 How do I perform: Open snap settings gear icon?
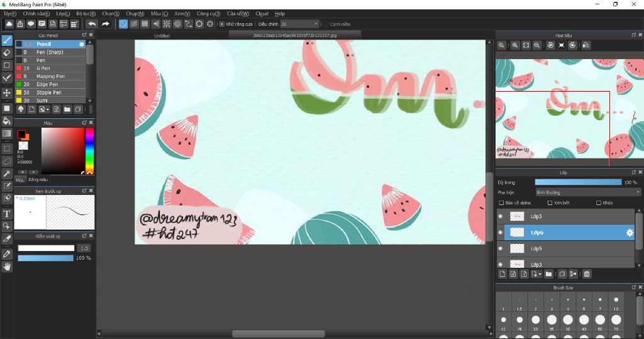pyautogui.click(x=210, y=24)
